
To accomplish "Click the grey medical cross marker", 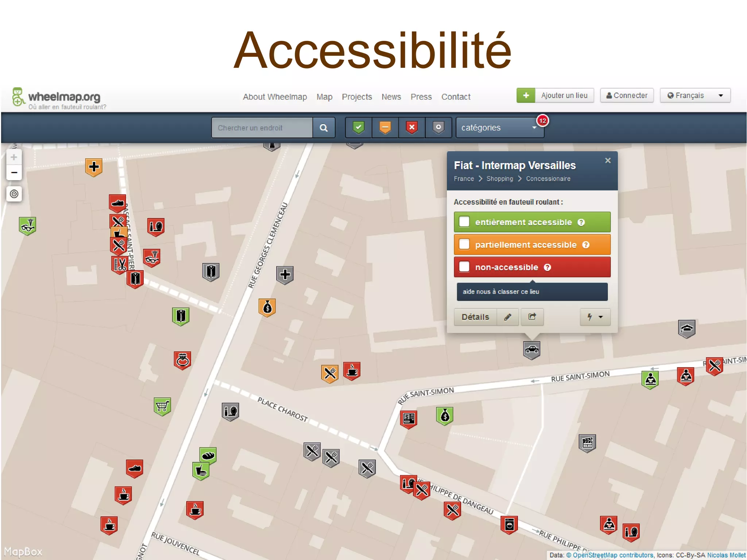I will click(x=285, y=275).
